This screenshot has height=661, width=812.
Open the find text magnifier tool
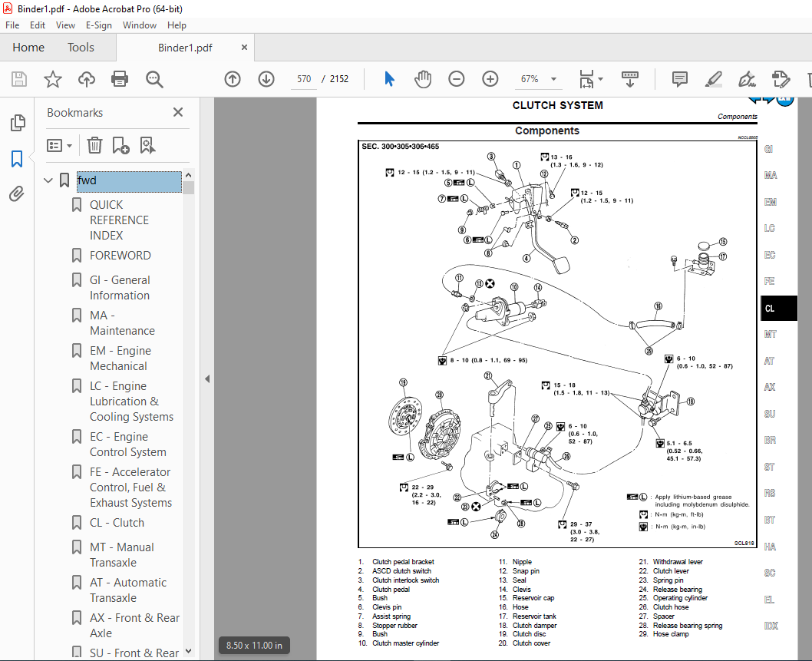153,79
